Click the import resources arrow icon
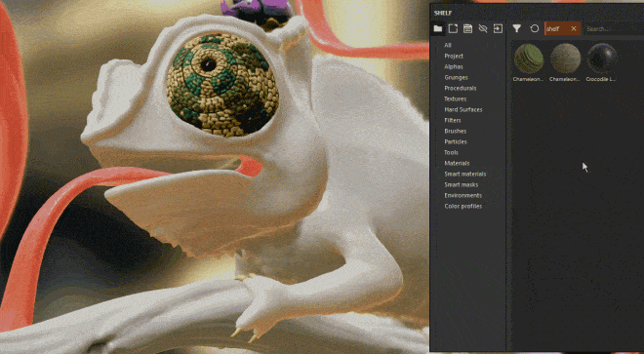The image size is (644, 354). pyautogui.click(x=498, y=28)
